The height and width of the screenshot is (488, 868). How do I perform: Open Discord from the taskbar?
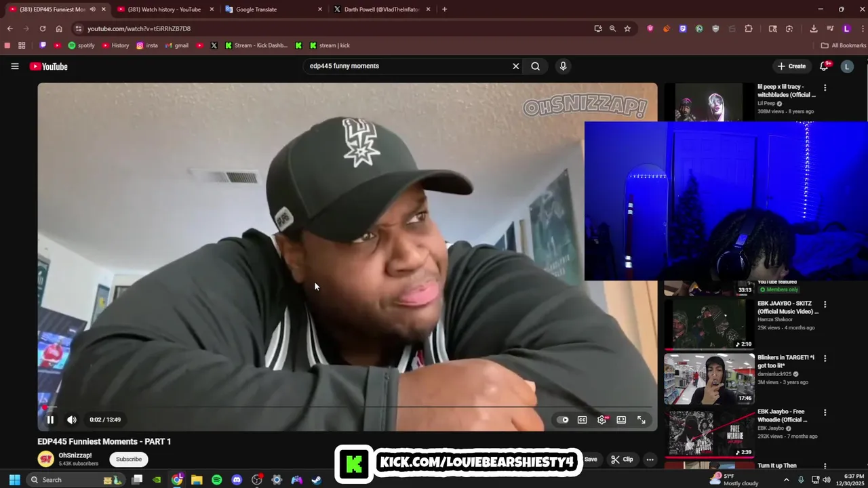click(x=237, y=480)
